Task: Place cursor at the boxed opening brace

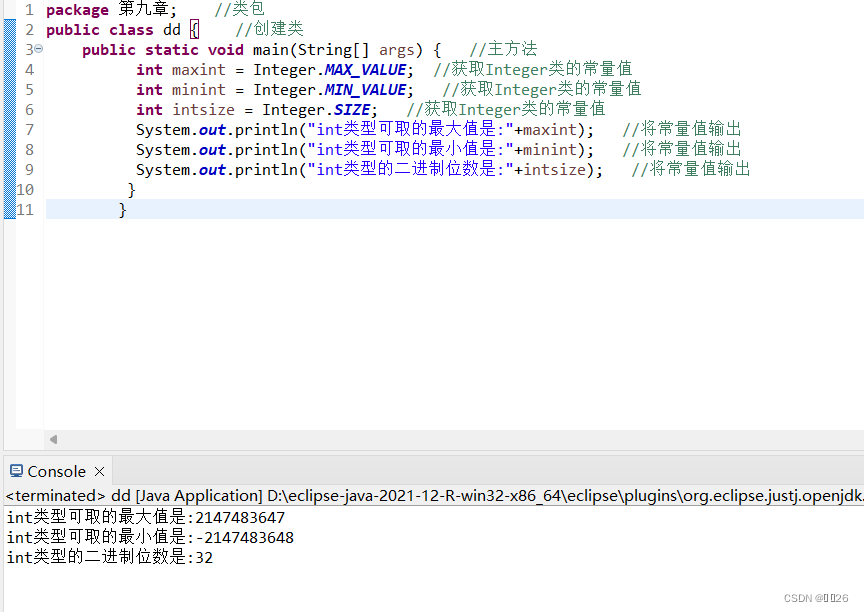Action: click(x=195, y=30)
